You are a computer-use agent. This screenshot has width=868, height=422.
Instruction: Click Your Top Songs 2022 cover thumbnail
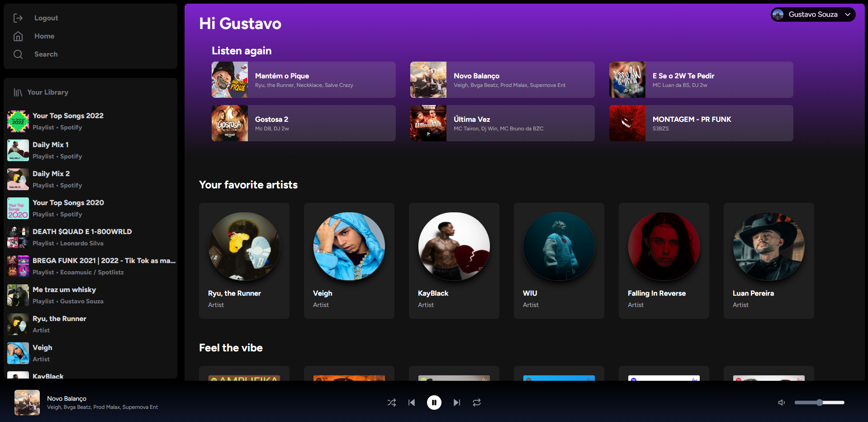18,121
